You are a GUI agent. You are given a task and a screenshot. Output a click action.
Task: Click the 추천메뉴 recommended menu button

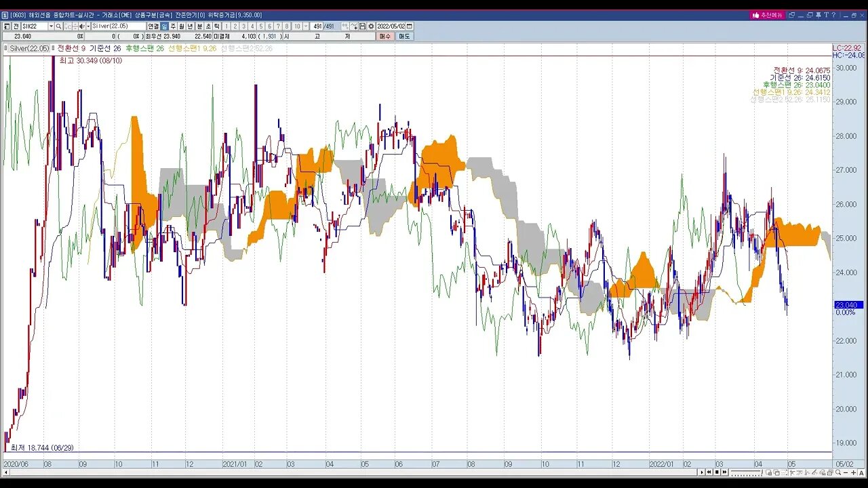[x=768, y=15]
